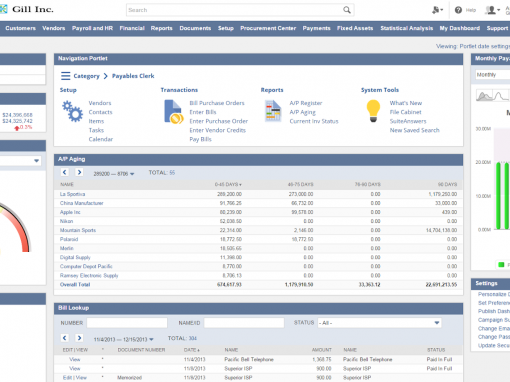Open the Pay Bills link

point(200,139)
